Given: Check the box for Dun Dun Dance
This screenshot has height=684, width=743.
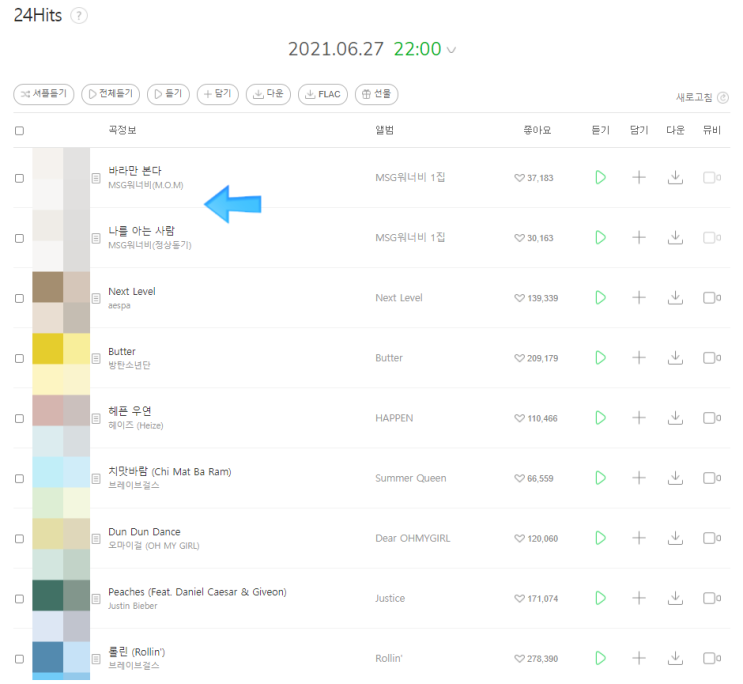Looking at the screenshot, I should click(19, 539).
